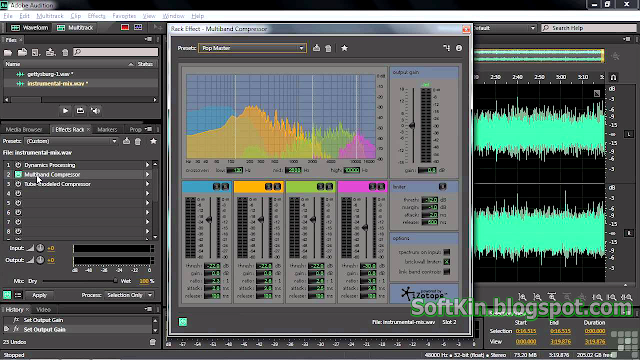Toggle power for Dynamics Processing effect

(18, 165)
